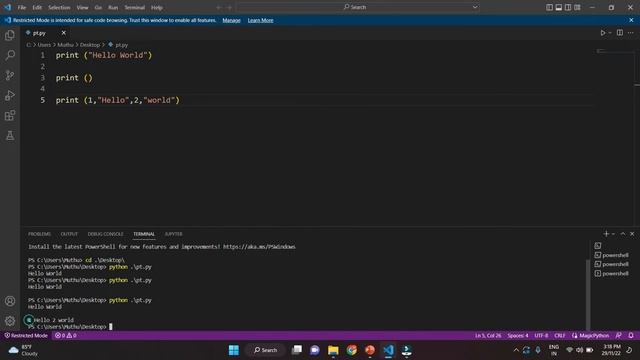Open the Help menu

tap(157, 7)
